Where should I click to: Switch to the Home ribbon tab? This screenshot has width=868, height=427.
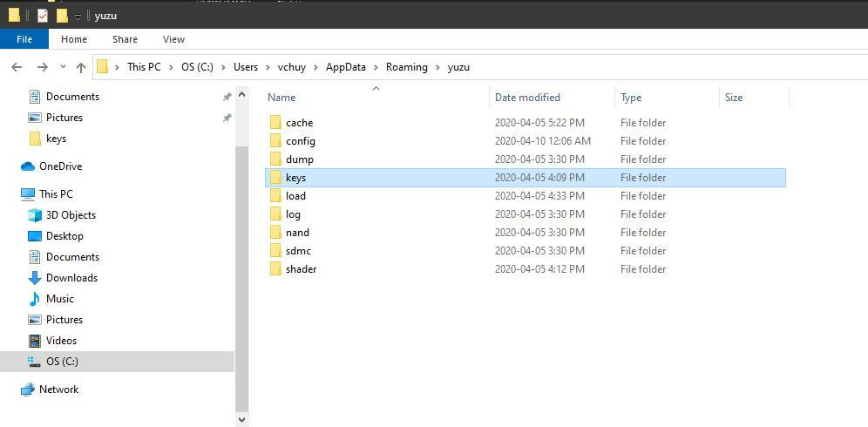point(73,39)
